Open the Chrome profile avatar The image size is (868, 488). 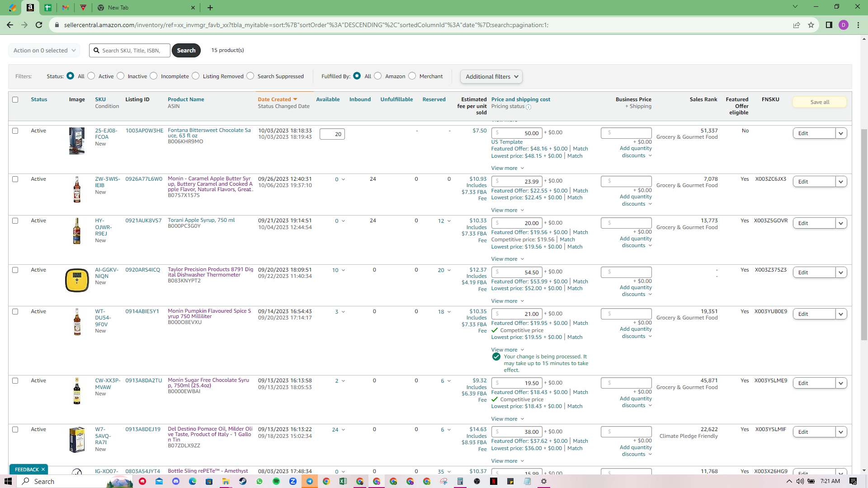tap(844, 25)
